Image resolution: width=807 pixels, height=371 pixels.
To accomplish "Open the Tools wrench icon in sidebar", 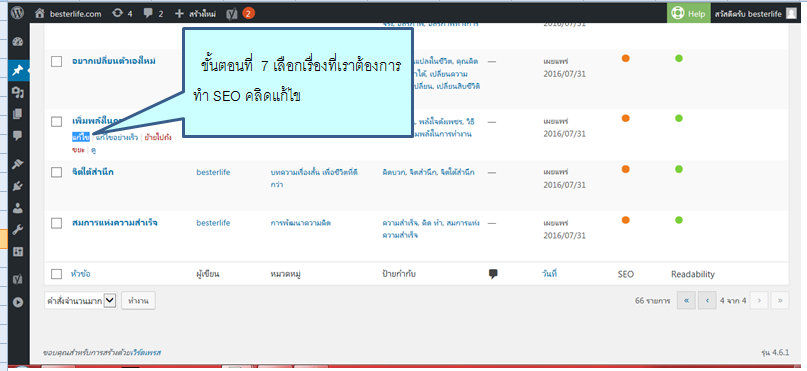I will tap(18, 229).
